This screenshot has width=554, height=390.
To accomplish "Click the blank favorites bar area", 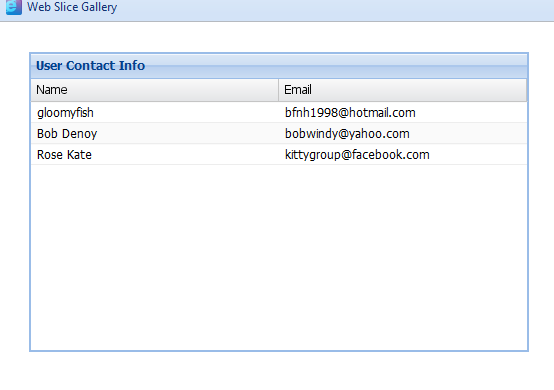I will (x=336, y=10).
